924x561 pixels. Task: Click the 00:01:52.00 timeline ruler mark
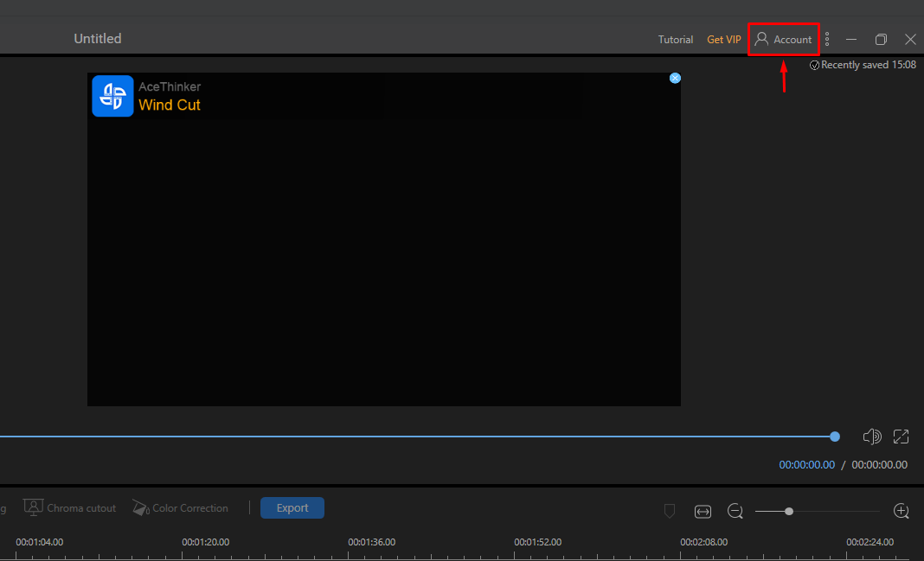(537, 542)
